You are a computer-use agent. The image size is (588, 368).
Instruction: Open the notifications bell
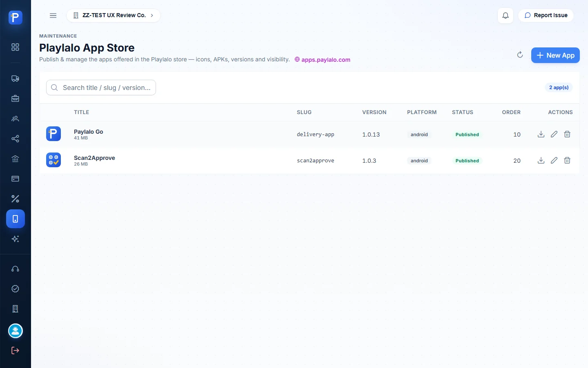click(506, 16)
